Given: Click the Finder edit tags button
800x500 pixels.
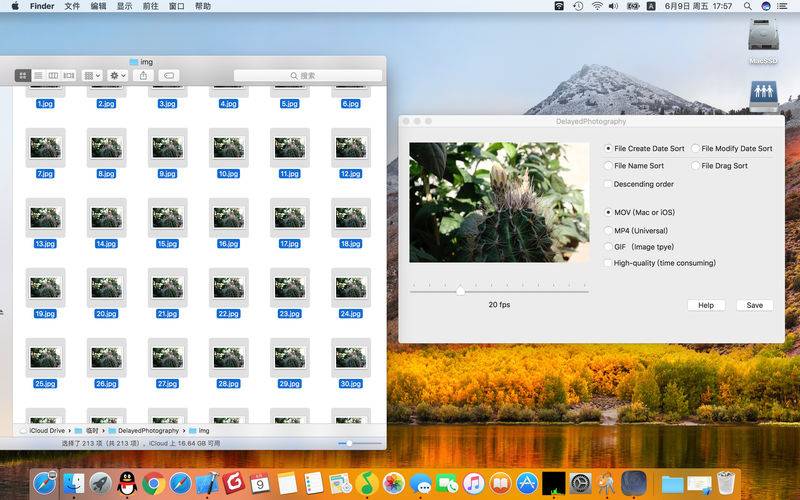Looking at the screenshot, I should pyautogui.click(x=168, y=76).
